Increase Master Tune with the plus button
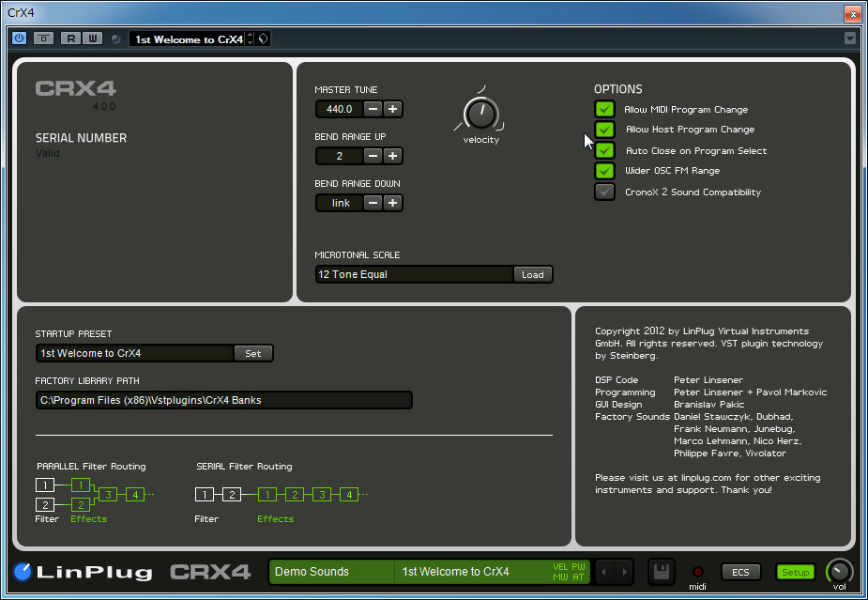Screen dimensions: 868x600 pyautogui.click(x=392, y=109)
